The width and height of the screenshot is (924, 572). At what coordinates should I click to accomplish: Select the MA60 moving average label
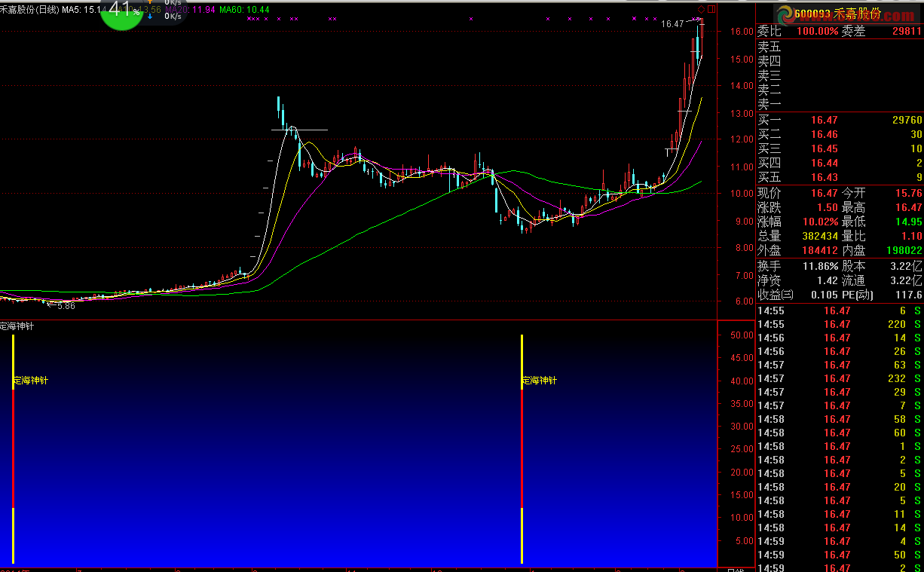click(x=244, y=10)
